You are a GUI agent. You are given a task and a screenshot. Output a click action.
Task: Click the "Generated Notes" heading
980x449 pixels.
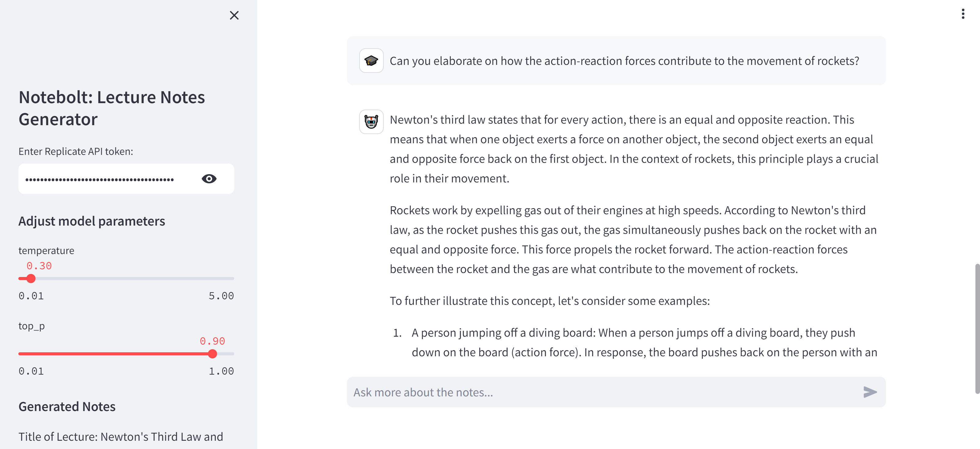[67, 407]
